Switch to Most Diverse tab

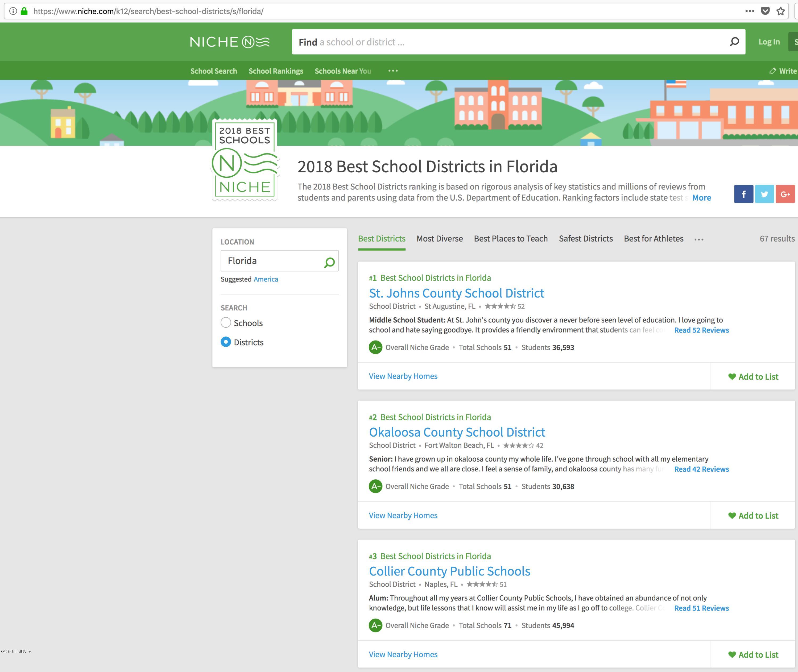(x=439, y=239)
